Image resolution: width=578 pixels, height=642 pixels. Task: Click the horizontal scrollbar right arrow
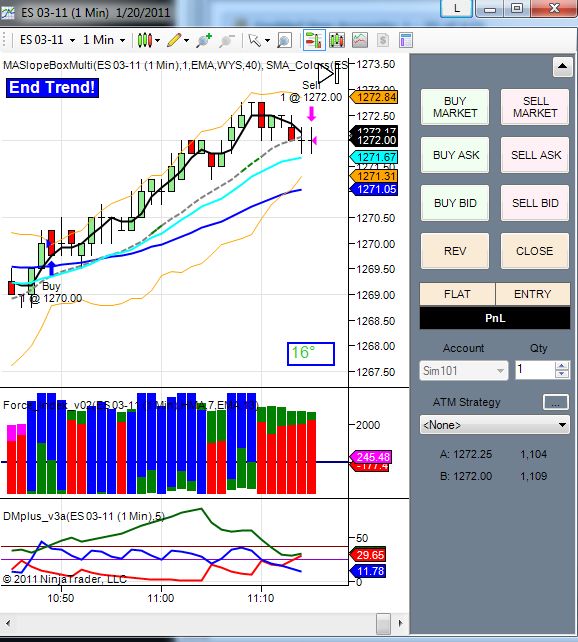tap(400, 623)
